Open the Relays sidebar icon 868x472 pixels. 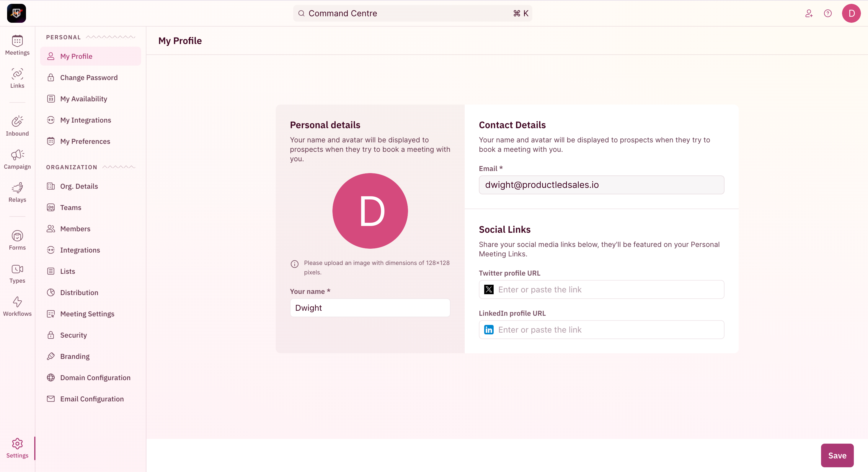tap(17, 188)
